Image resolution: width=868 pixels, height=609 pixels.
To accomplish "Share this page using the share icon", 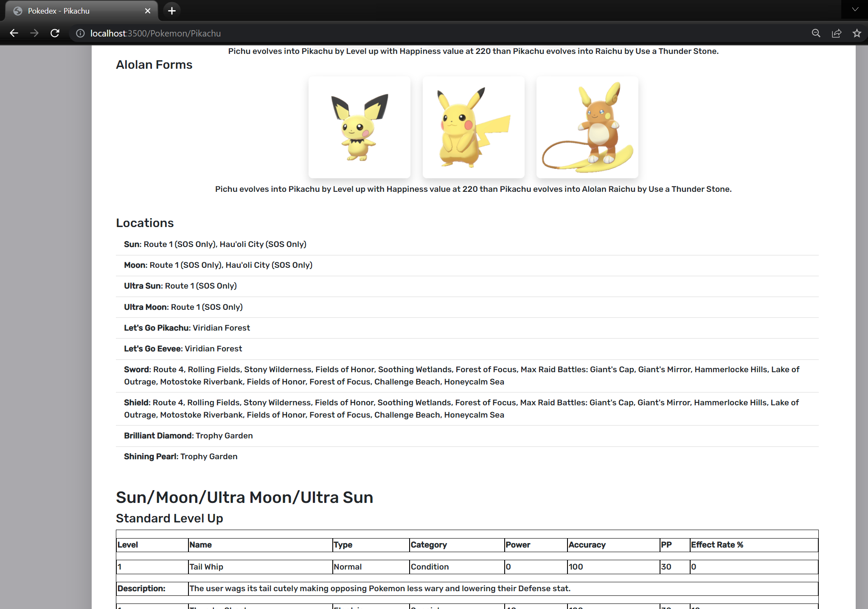I will (837, 33).
